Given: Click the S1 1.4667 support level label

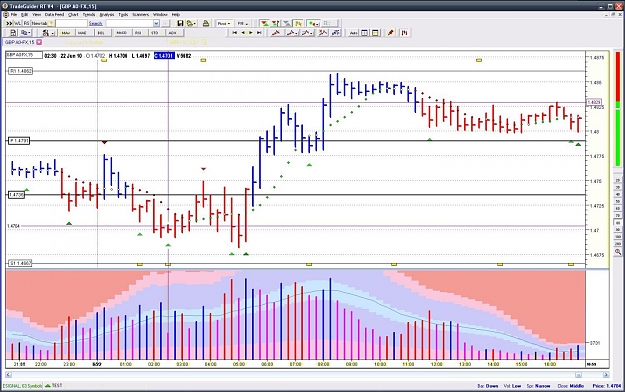Looking at the screenshot, I should pyautogui.click(x=20, y=263).
